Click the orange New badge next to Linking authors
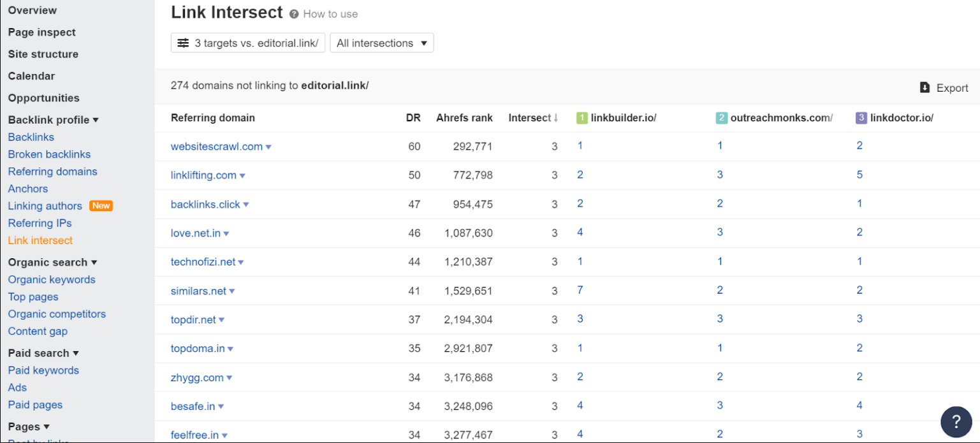The image size is (980, 443). (101, 206)
